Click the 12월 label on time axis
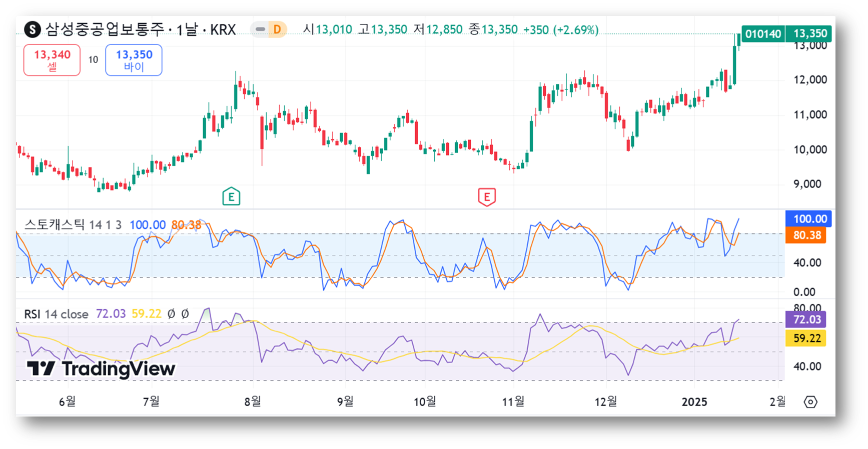This screenshot has width=868, height=449. point(606,401)
